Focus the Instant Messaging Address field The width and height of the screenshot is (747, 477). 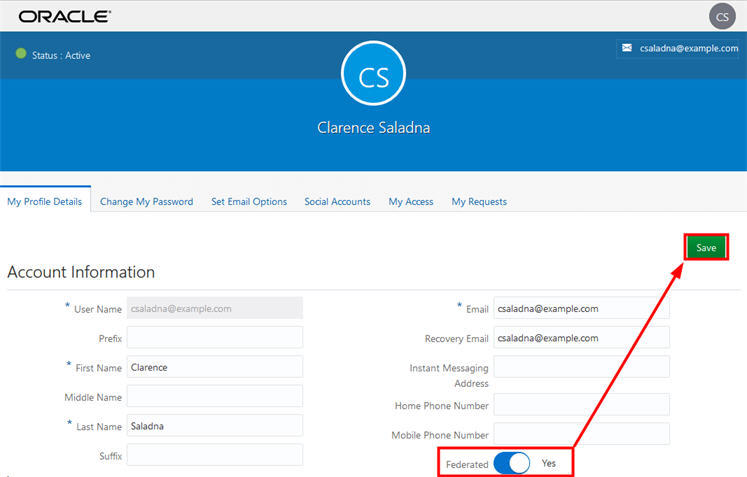[581, 367]
